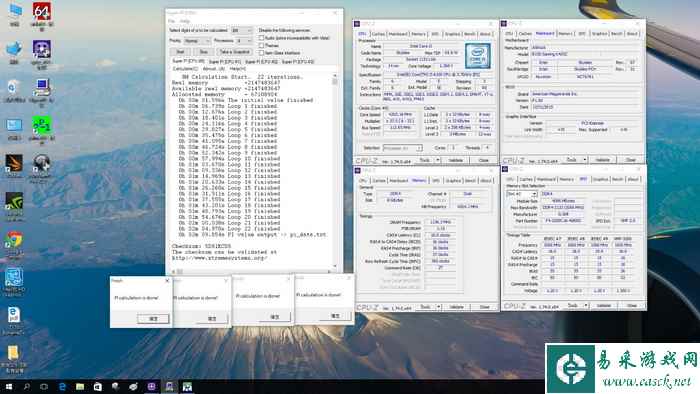Viewport: 700px width, 394px height.
Task: Open the AIDA64 desktop shortcut
Action: click(42, 12)
